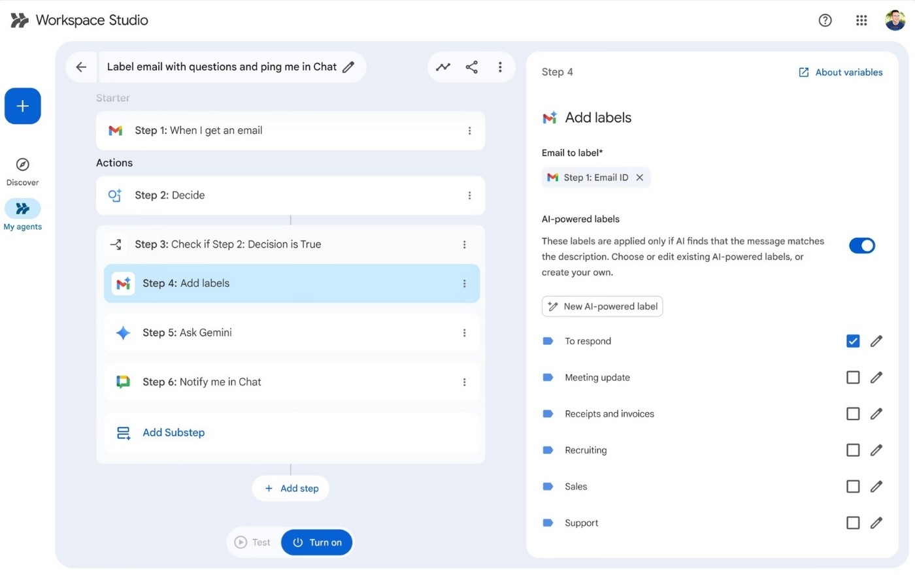The width and height of the screenshot is (915, 588).
Task: Toggle the AI-powered labels switch
Action: (861, 246)
